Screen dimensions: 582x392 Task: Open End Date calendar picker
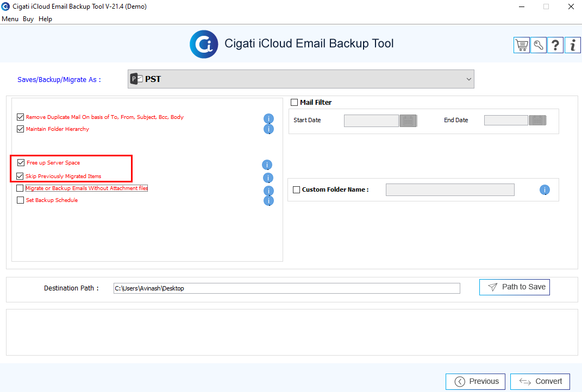point(537,120)
